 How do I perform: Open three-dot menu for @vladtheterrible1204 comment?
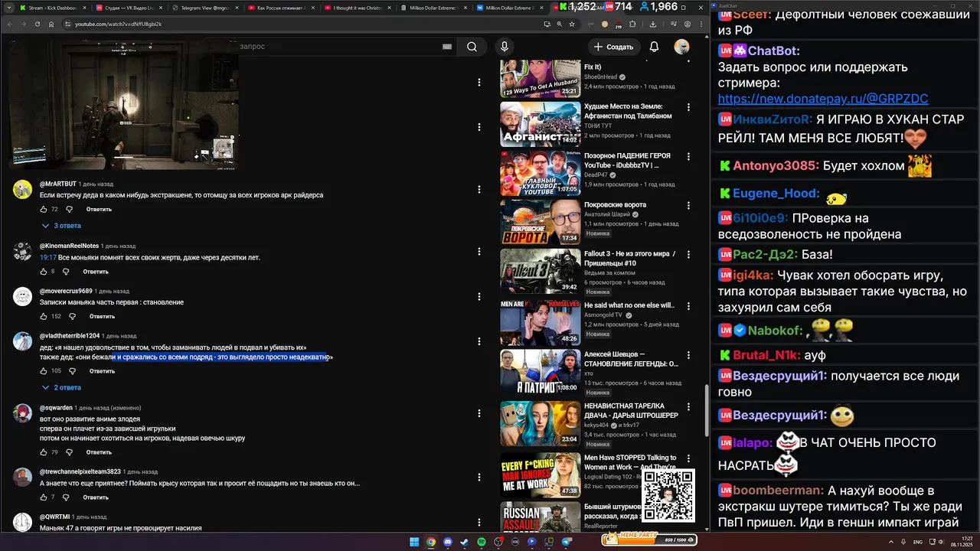click(479, 341)
